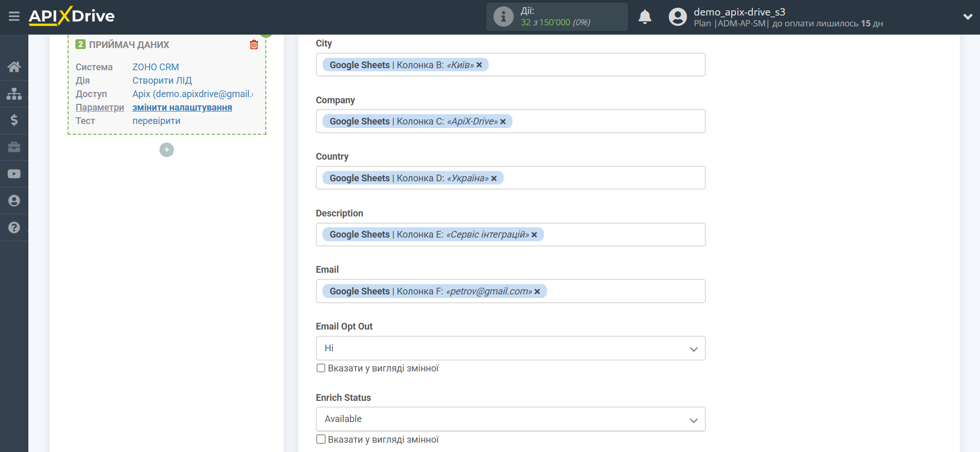The width and height of the screenshot is (980, 452).
Task: Expand the account menu chevron
Action: [968, 17]
